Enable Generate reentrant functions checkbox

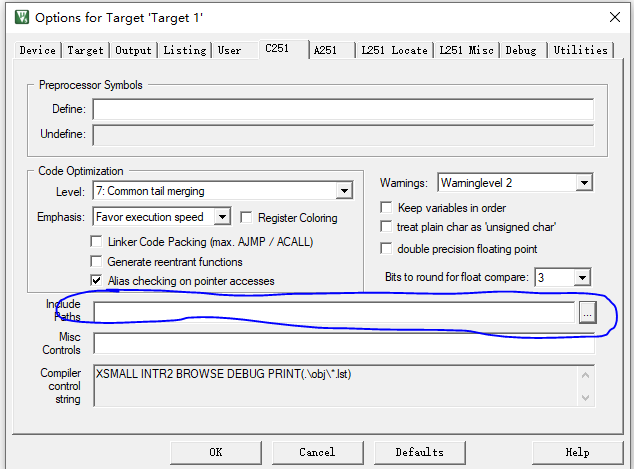click(x=96, y=261)
